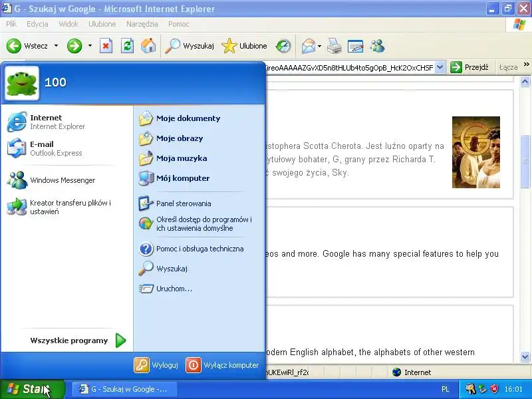Click the Start button on taskbar
532x399 pixels.
(32, 389)
